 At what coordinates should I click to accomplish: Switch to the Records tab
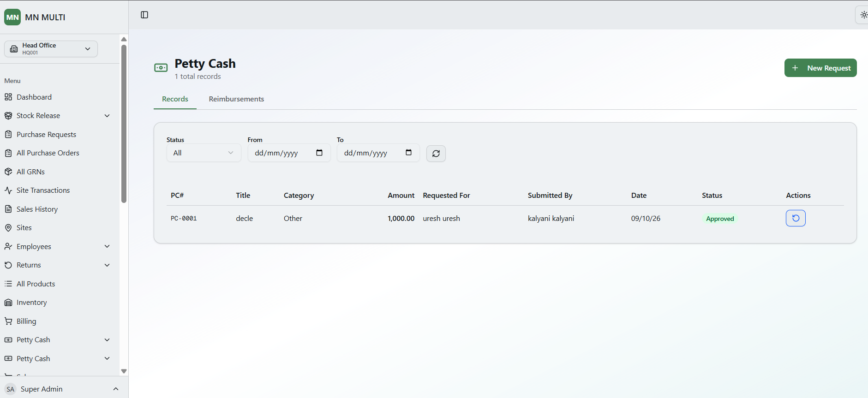(175, 99)
